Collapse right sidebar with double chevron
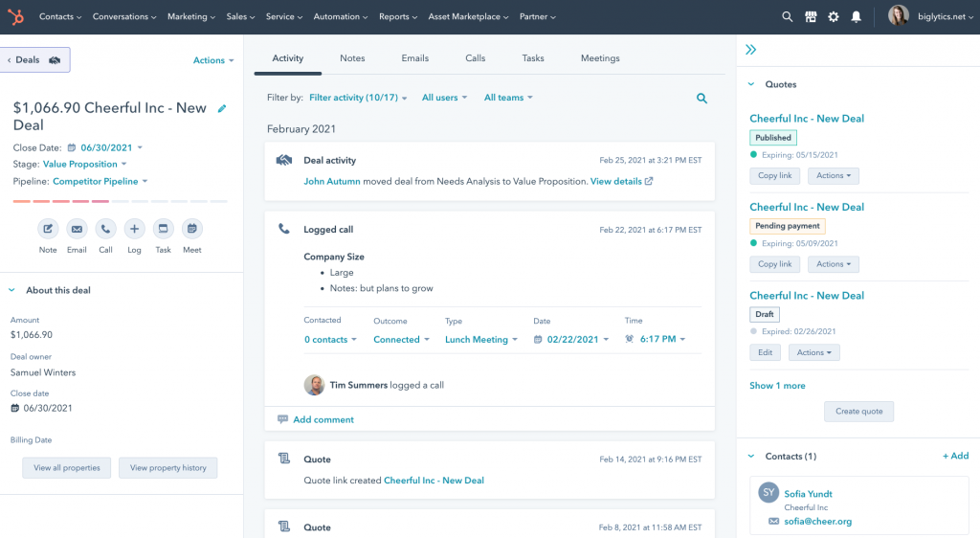The image size is (980, 538). point(750,50)
